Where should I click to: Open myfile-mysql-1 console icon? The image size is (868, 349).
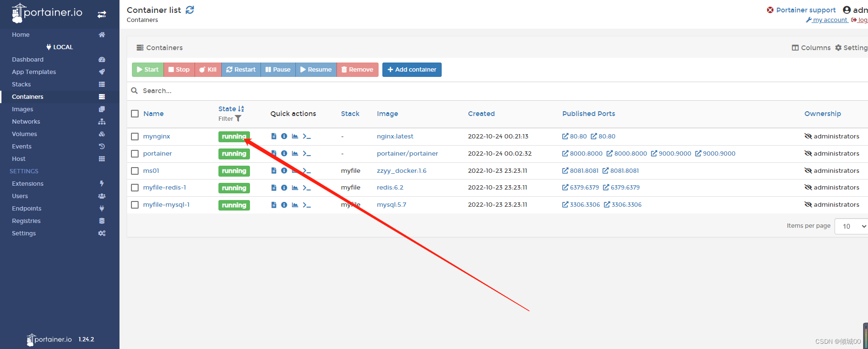[x=307, y=205]
